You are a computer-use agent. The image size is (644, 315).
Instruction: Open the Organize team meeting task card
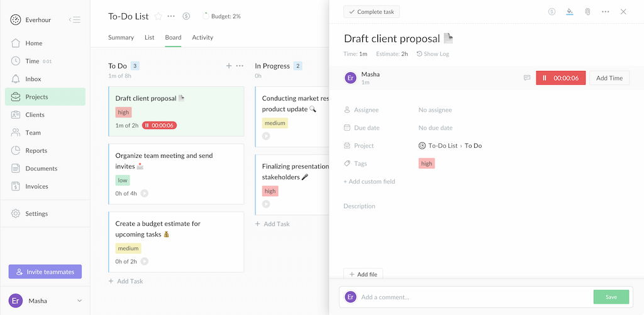click(176, 174)
